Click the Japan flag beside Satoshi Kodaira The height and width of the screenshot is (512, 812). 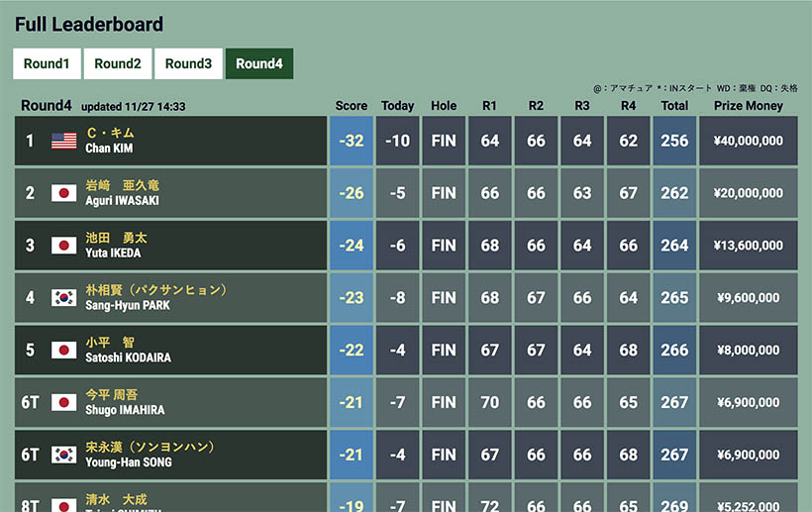point(64,351)
